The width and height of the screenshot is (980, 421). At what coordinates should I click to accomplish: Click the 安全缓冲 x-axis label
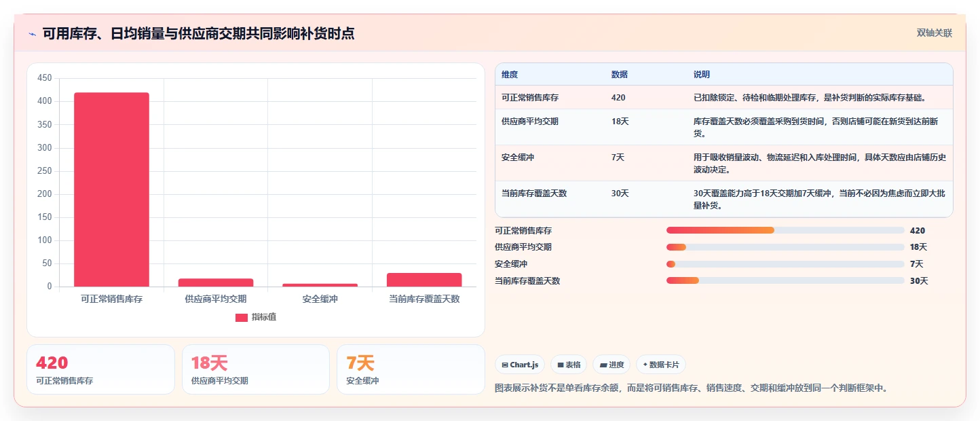point(320,299)
